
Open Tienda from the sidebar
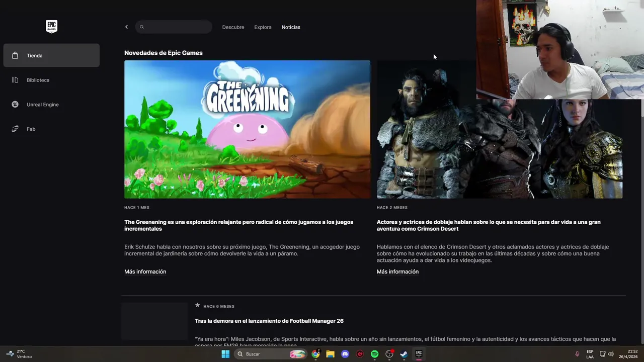[x=51, y=55]
